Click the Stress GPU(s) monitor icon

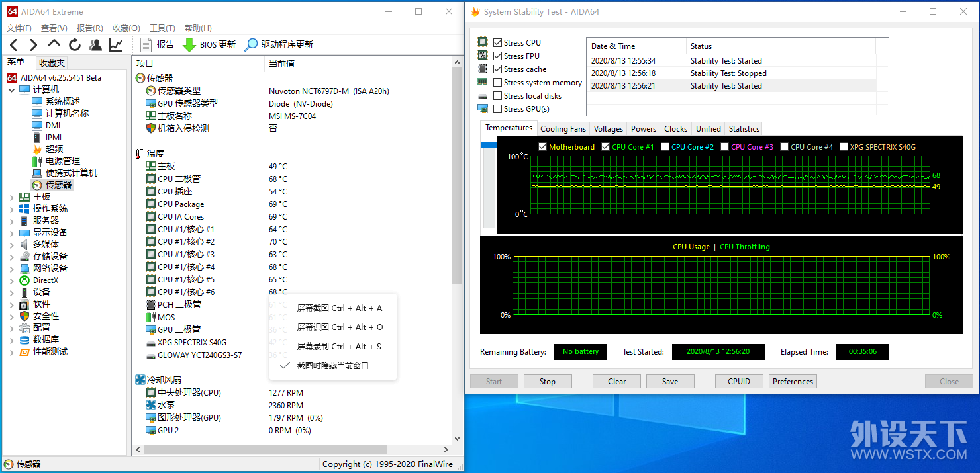[x=483, y=108]
